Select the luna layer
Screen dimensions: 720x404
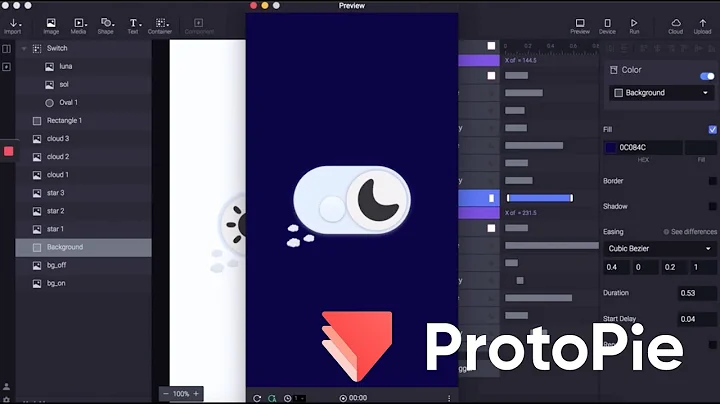[84, 67]
